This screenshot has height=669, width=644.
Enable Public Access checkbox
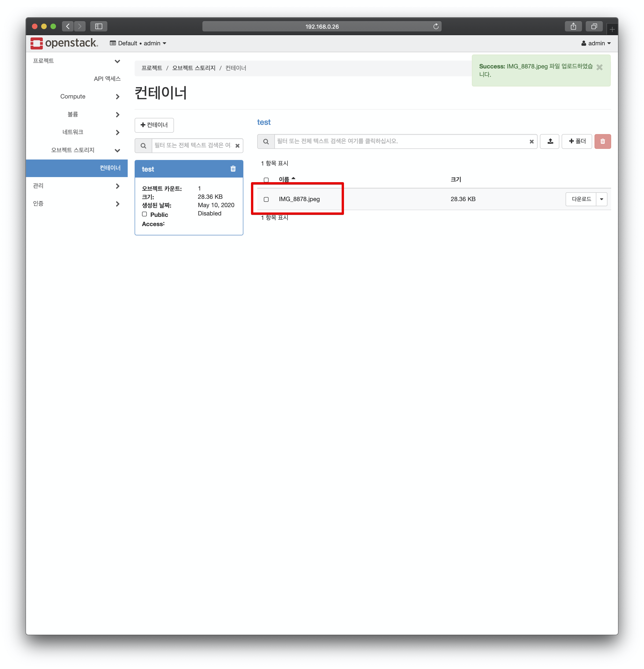click(x=144, y=214)
